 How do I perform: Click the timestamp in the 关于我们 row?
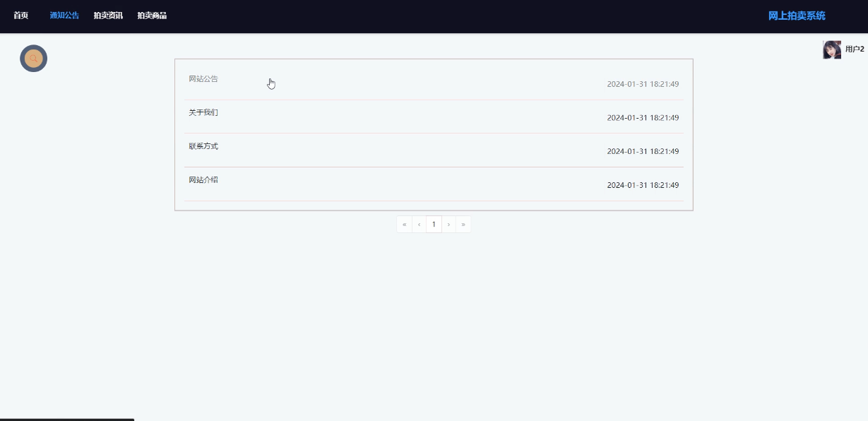point(643,118)
